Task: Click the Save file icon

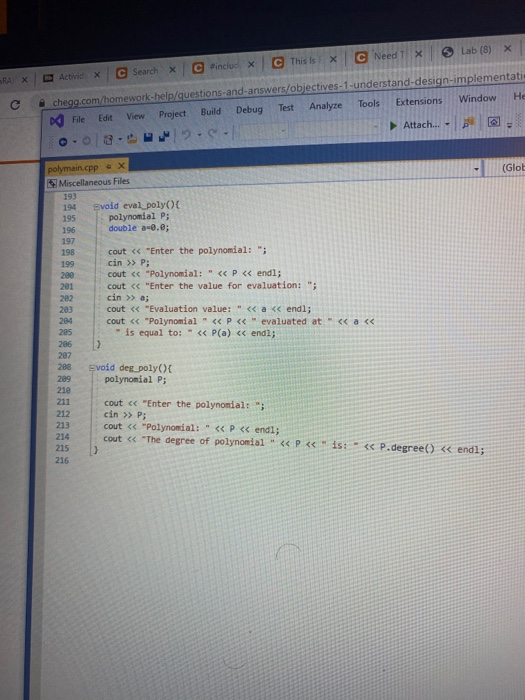Action: (148, 138)
